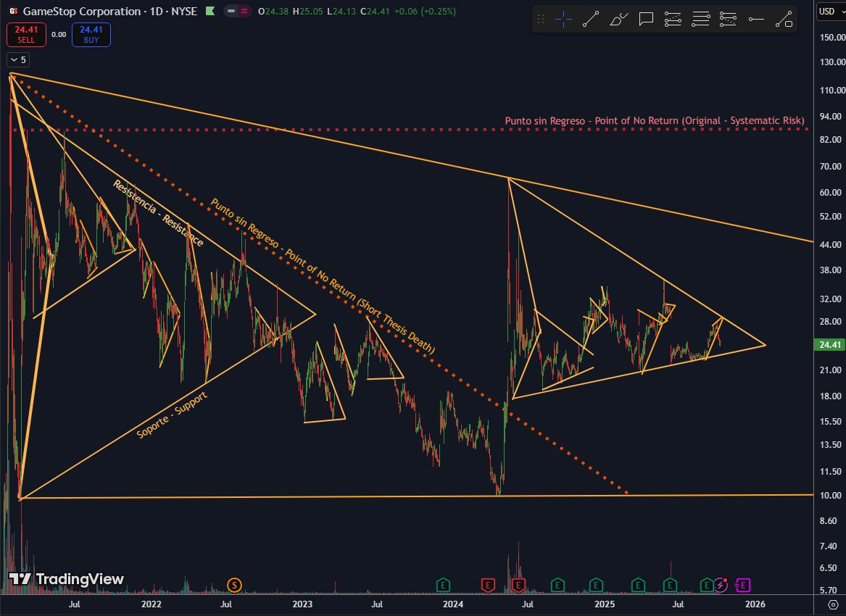Collapse the indicator legend showing 5
The image size is (846, 616).
pyautogui.click(x=18, y=60)
